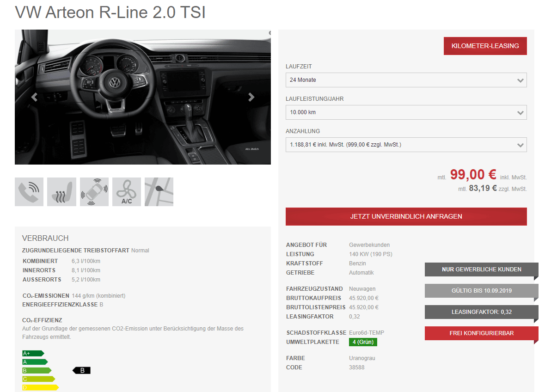Open the Laufleistung/Jahr dropdown showing 10.000 km
This screenshot has height=392, width=545.
point(406,112)
